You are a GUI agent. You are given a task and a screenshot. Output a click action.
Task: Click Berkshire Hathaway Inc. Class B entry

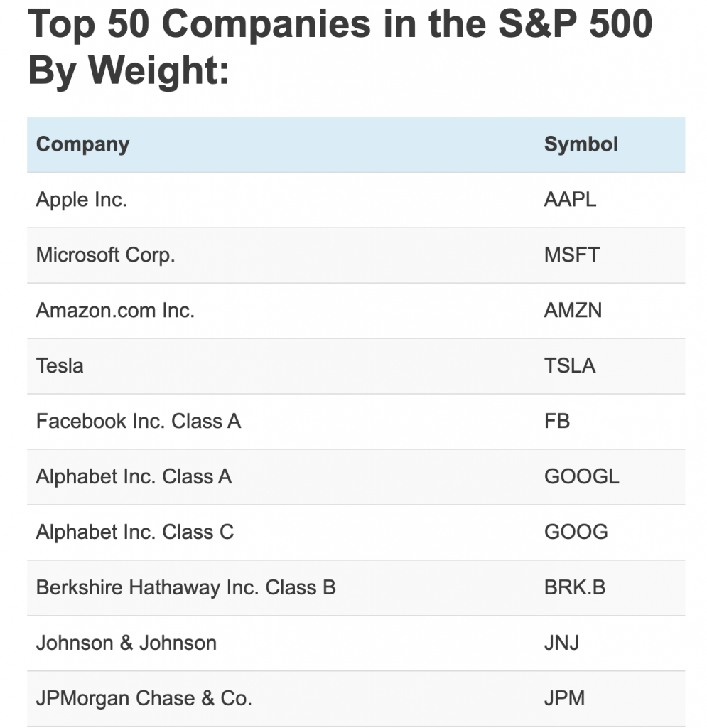(x=185, y=588)
